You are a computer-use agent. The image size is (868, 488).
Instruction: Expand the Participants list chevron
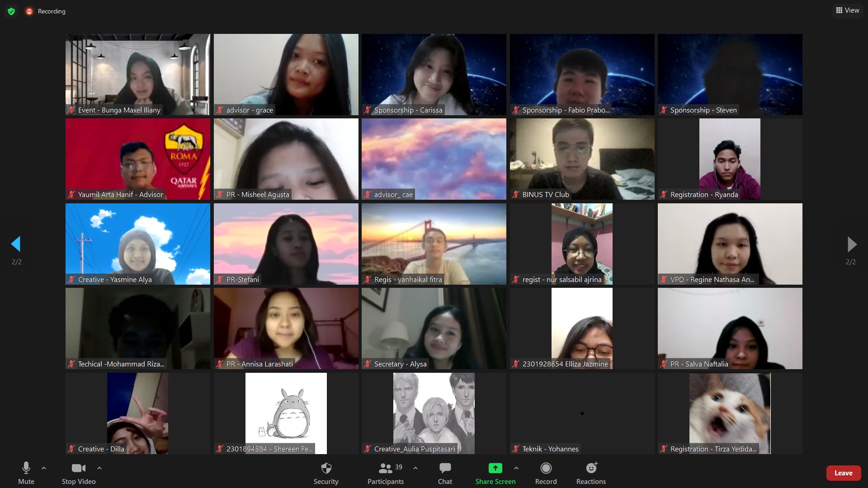(415, 469)
